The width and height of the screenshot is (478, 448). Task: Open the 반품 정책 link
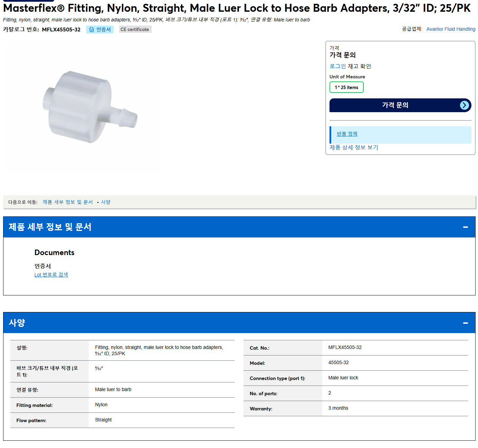[347, 134]
